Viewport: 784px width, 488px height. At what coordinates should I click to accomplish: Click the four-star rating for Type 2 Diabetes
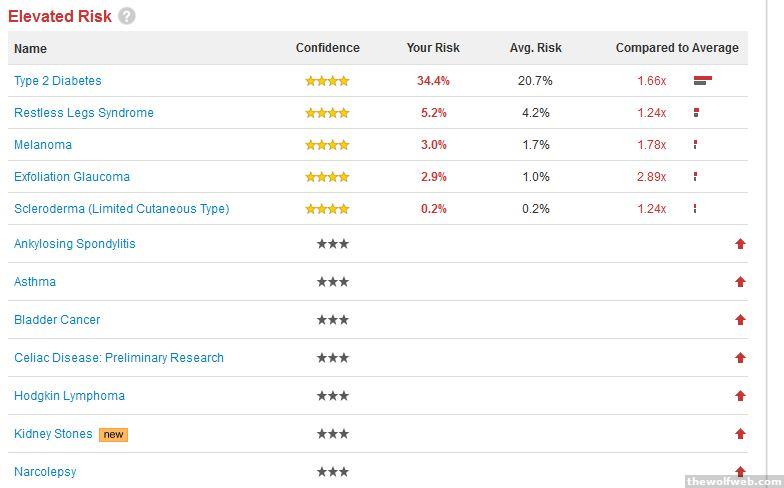click(x=327, y=81)
